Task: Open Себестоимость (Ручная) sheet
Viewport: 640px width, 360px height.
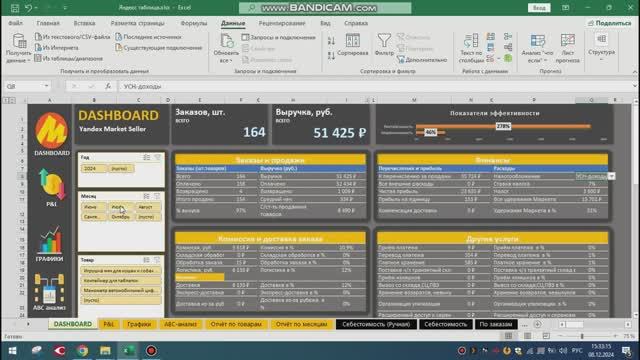Action: (376, 324)
